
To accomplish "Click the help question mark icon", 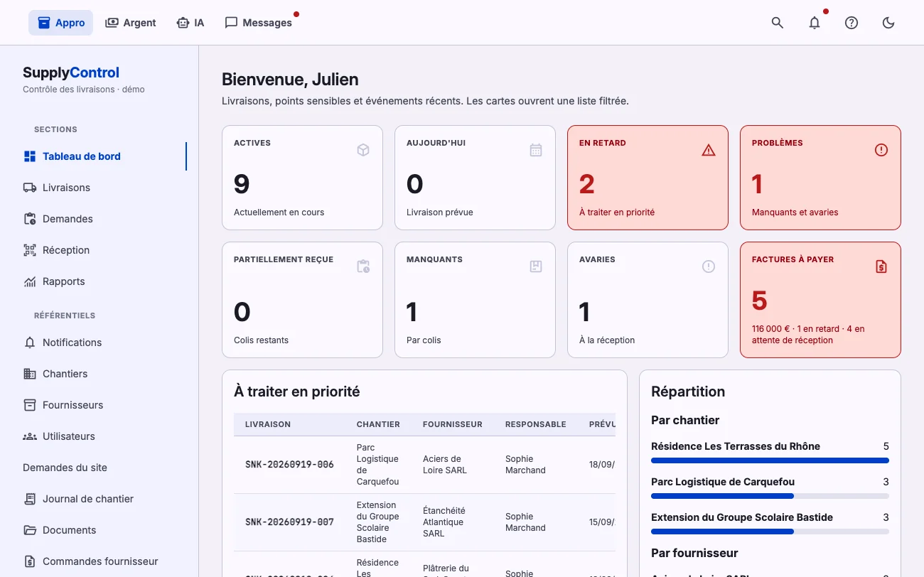I will pos(852,23).
